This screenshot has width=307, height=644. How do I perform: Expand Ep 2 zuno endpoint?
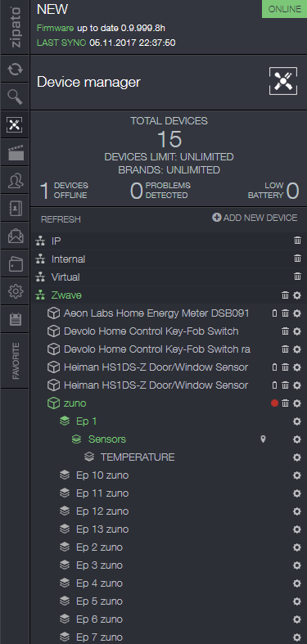[x=65, y=547]
